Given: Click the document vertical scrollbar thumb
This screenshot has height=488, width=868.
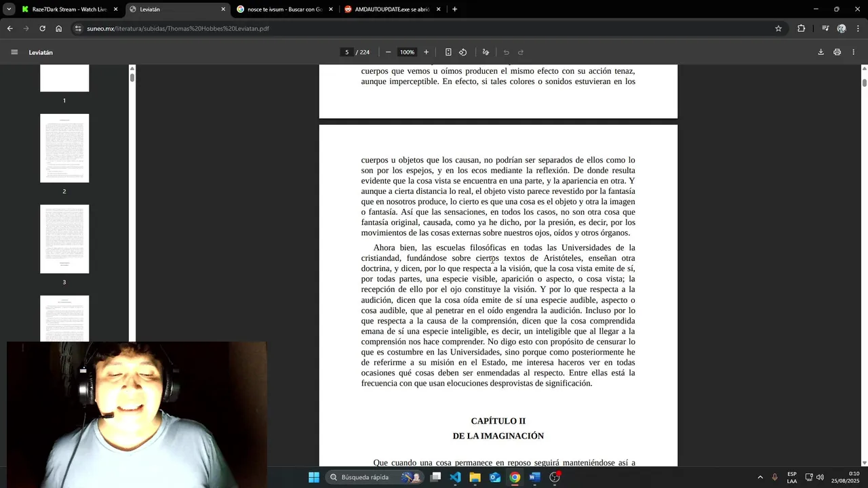Looking at the screenshot, I should (865, 83).
